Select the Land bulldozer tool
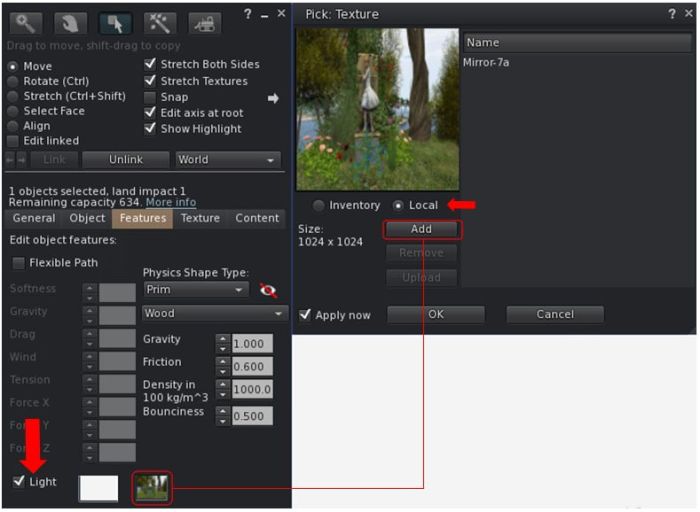Screen dimensions: 700x512 (x=204, y=22)
